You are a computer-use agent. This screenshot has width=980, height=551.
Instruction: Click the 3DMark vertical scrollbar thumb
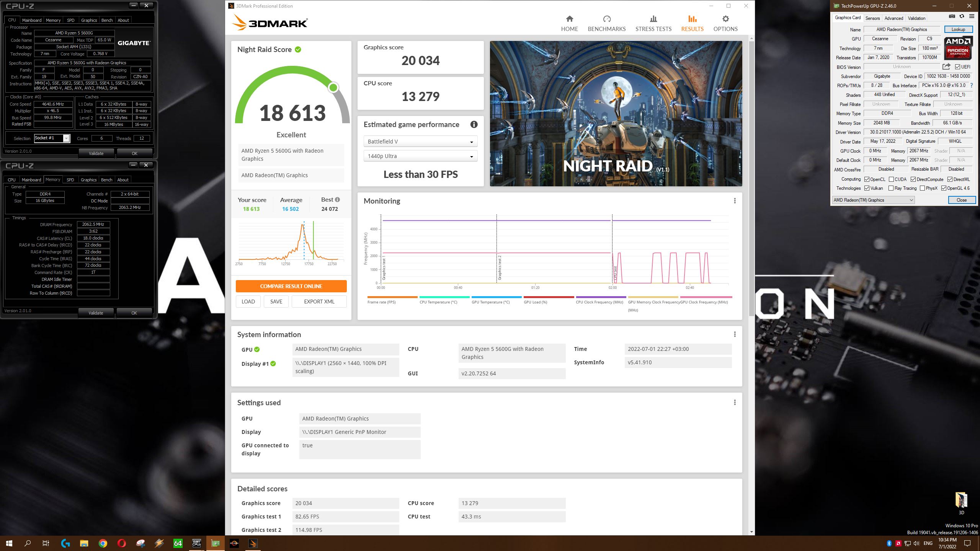751,179
